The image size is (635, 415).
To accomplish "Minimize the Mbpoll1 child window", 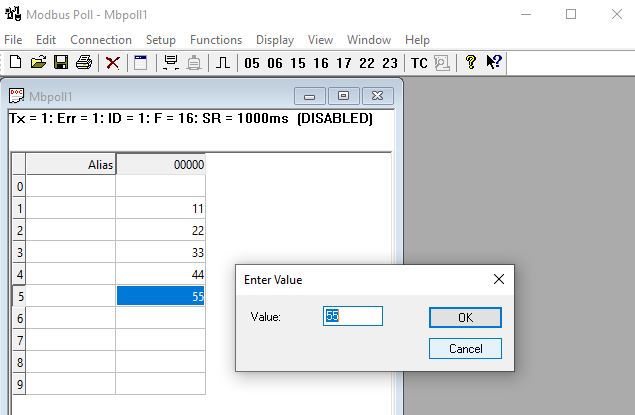I will click(310, 96).
